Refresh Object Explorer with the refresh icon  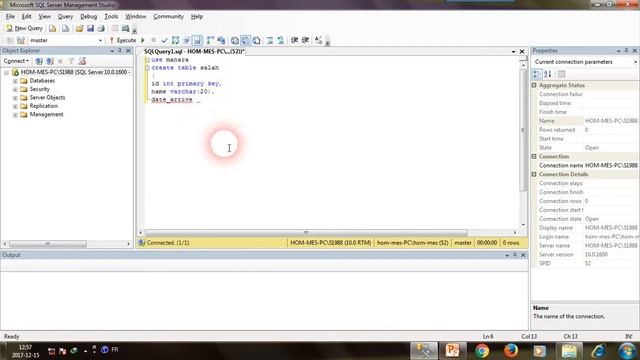pos(82,61)
